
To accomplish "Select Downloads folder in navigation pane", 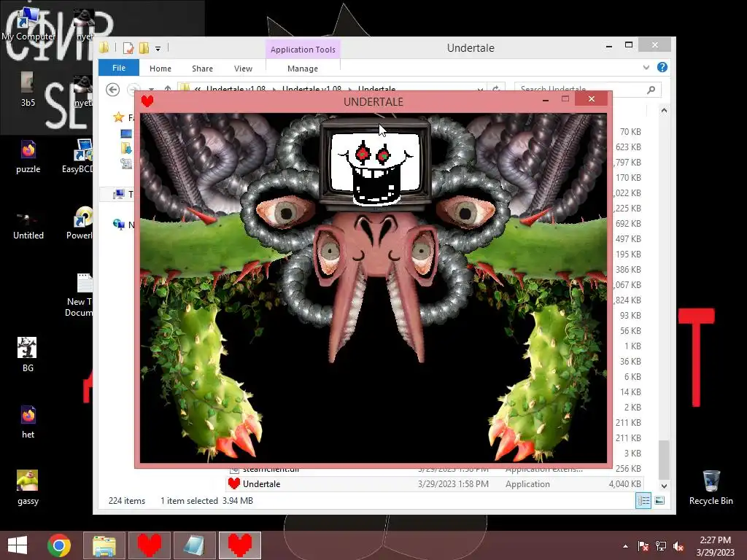I will click(126, 149).
